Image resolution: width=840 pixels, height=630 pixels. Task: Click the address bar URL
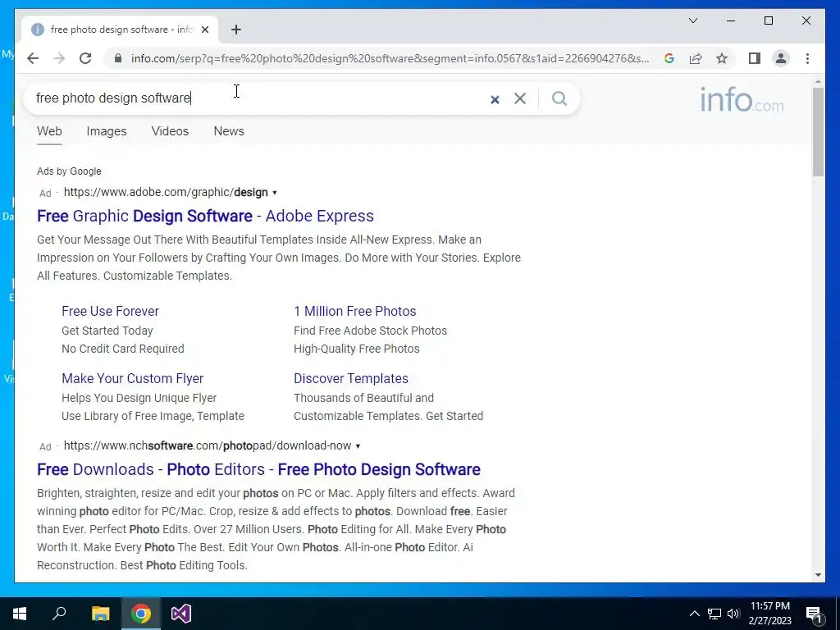pyautogui.click(x=390, y=58)
